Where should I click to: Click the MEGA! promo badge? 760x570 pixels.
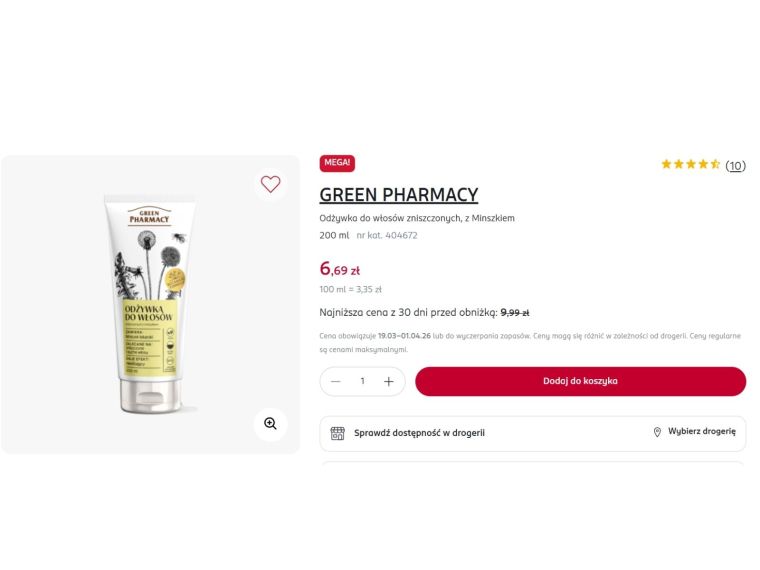pyautogui.click(x=337, y=163)
